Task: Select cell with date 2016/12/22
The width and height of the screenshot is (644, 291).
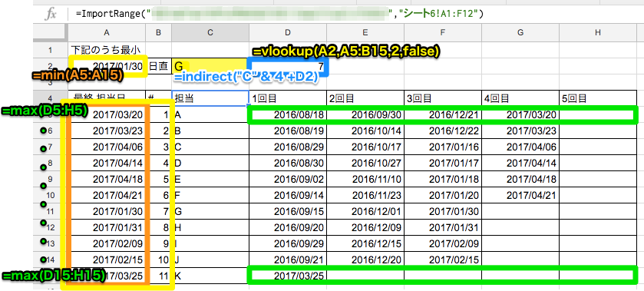Action: coord(442,131)
